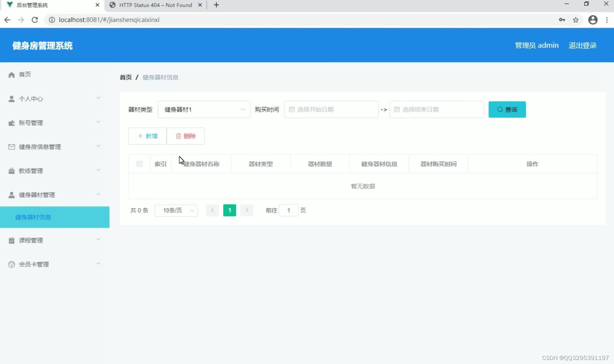
Task: Bookmark this page with the star icon
Action: coord(576,20)
